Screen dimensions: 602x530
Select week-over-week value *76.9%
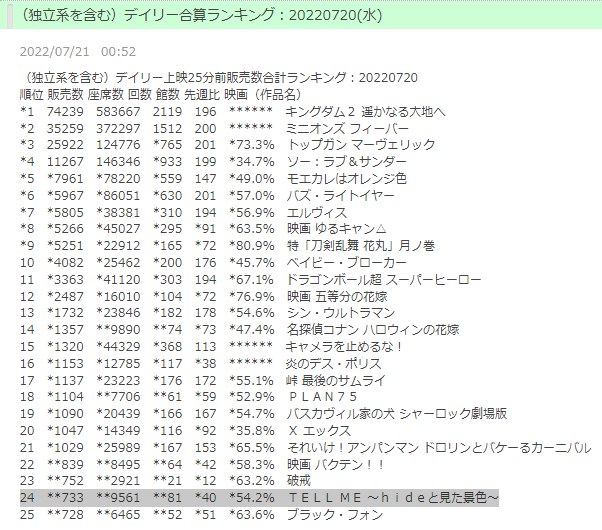(252, 296)
